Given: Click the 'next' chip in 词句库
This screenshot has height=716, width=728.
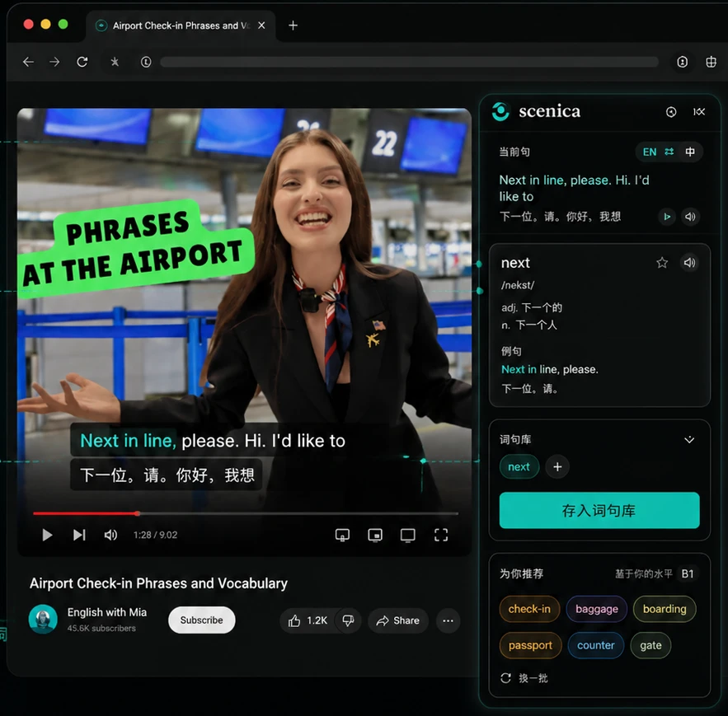Looking at the screenshot, I should 519,467.
